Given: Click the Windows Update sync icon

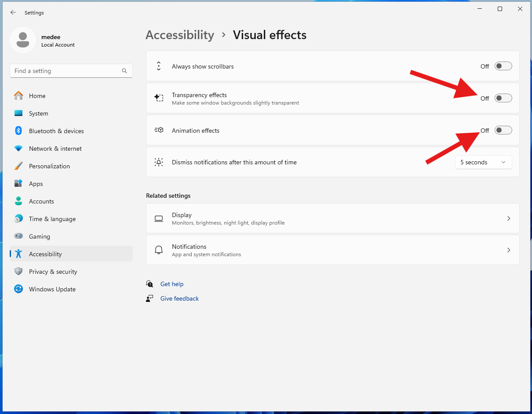Looking at the screenshot, I should click(18, 289).
